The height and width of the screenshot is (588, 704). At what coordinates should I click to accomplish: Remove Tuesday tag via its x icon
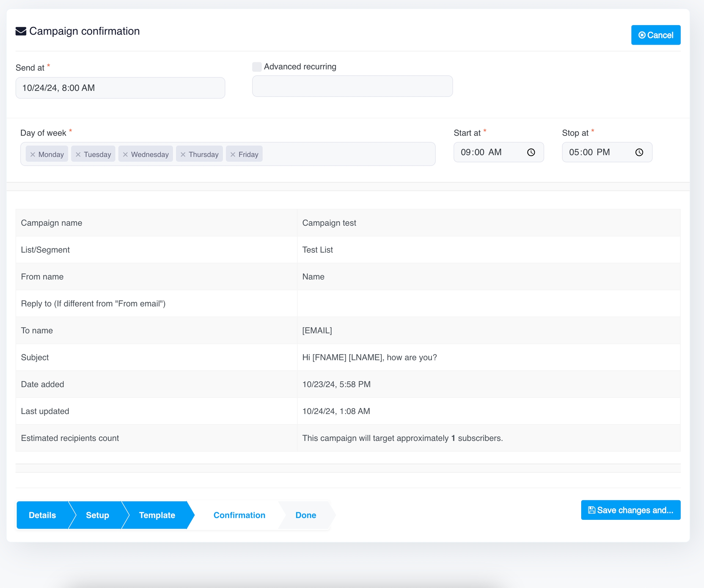(x=78, y=154)
